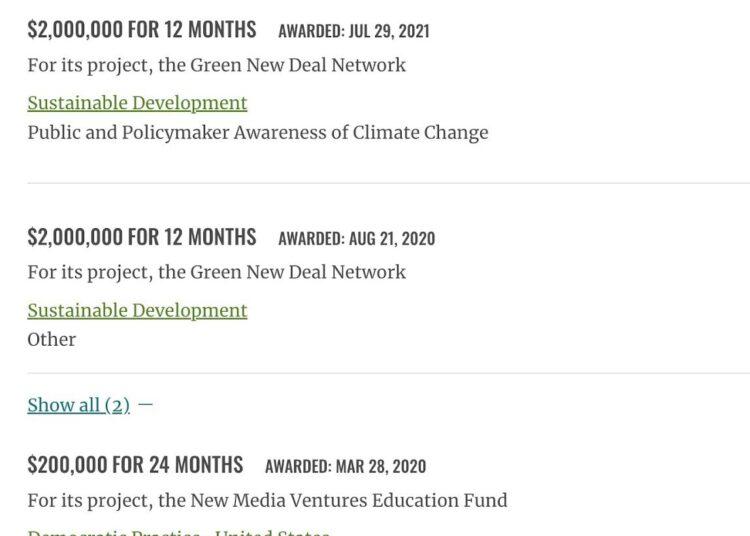
Task: Click the New Media Ventures Education Fund text
Action: coord(267,501)
